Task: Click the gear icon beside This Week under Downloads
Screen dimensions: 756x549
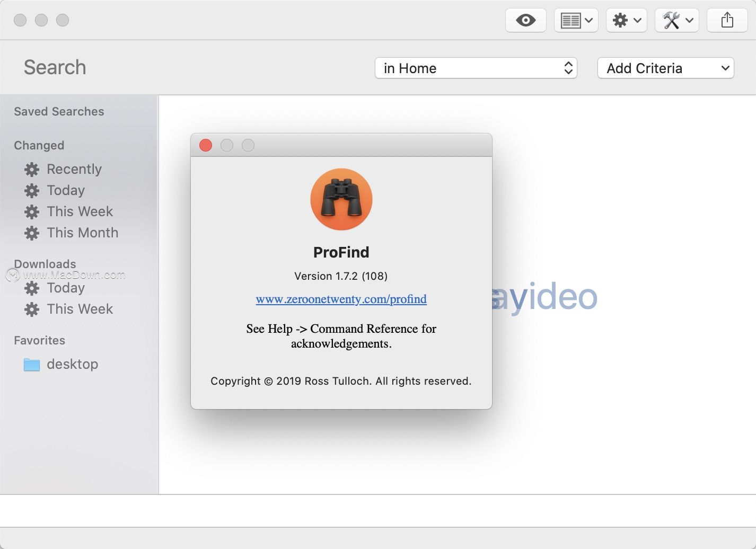Action: (x=32, y=309)
